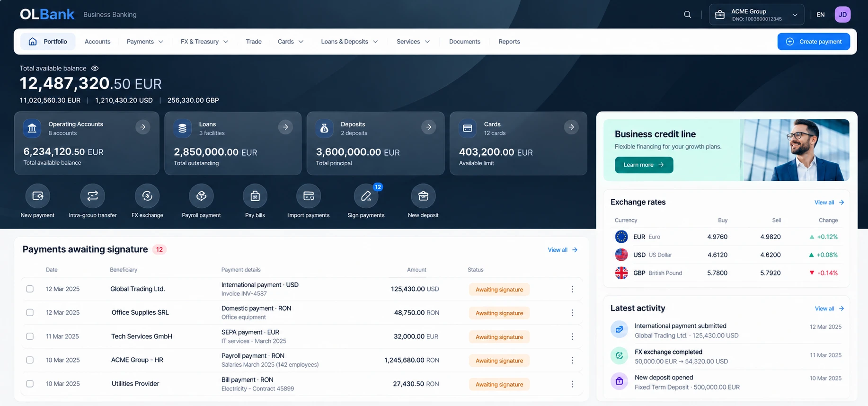Image resolution: width=868 pixels, height=406 pixels.
Task: Start a New deposit
Action: [423, 196]
